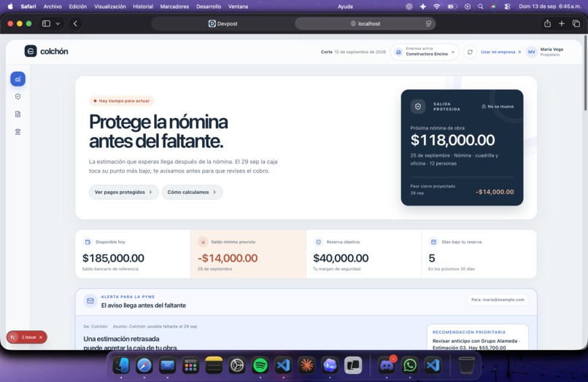This screenshot has width=588, height=382.
Task: Click the down-arrow icon beside Saldo mínimo previsto
Action: (203, 242)
